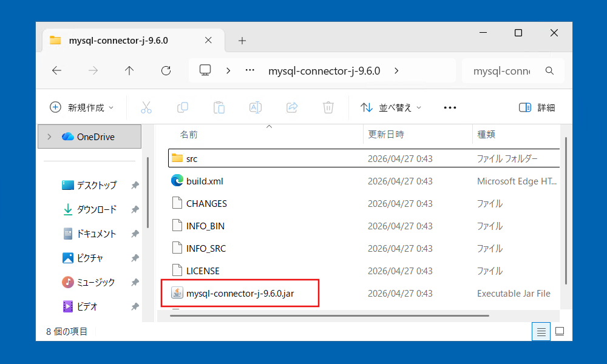The width and height of the screenshot is (607, 364).
Task: Select the build.xml file
Action: click(205, 181)
